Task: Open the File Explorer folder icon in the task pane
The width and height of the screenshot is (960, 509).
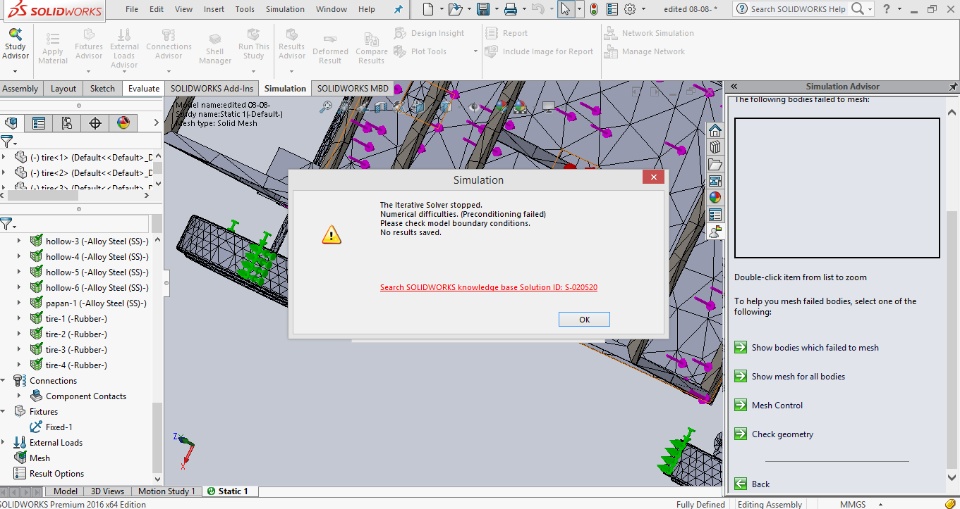Action: point(714,164)
